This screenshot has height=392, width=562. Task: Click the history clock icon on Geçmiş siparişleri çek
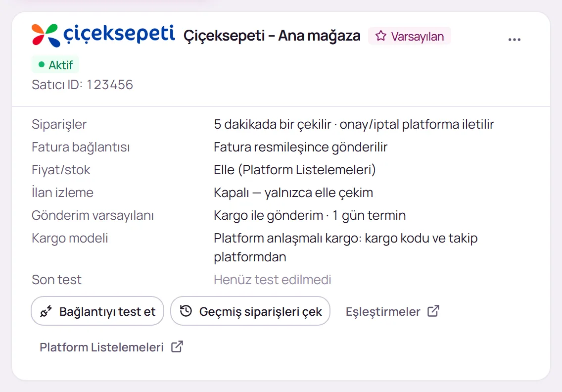tap(186, 311)
